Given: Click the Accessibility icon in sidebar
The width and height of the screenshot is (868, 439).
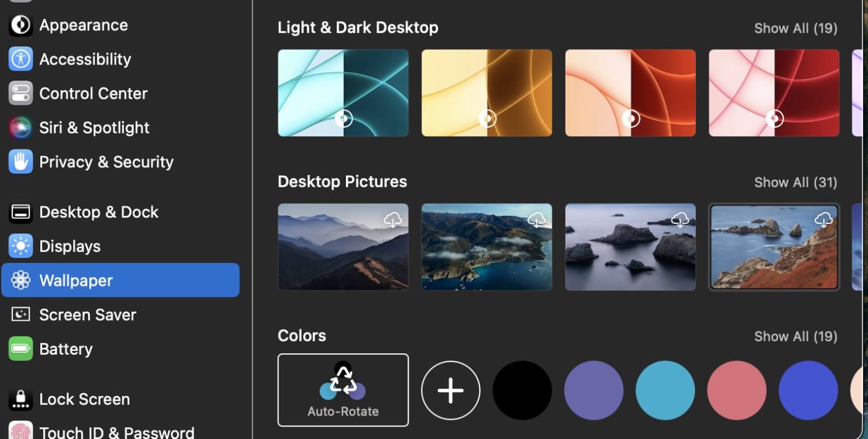Looking at the screenshot, I should point(20,60).
